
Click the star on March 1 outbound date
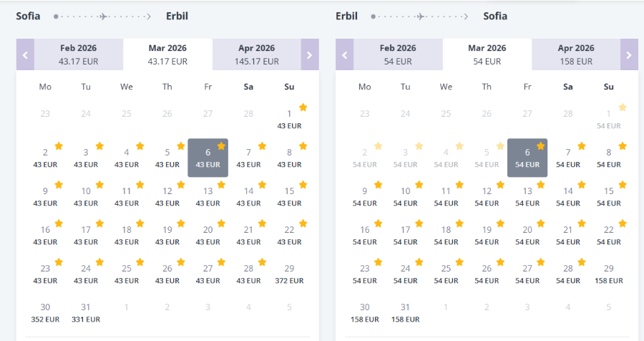pos(303,107)
